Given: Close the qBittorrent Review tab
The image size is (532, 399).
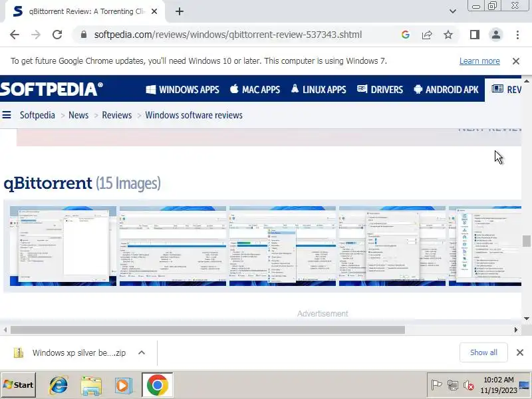Looking at the screenshot, I should click(154, 11).
